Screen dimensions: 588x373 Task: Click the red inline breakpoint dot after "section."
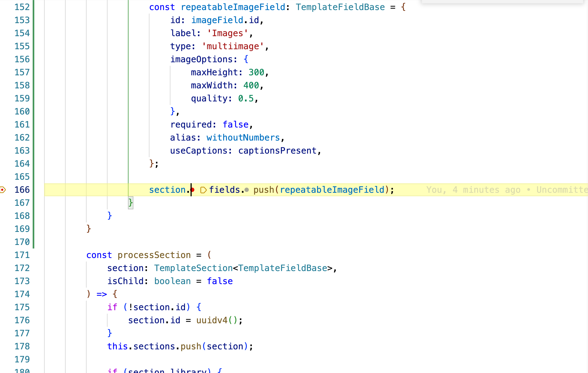coord(192,189)
